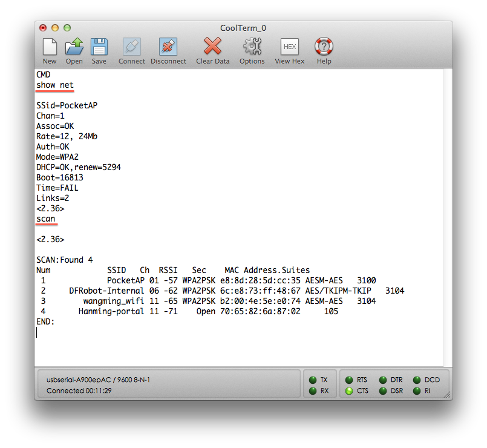Save the session with the floppy icon
This screenshot has height=448, width=487.
(x=99, y=47)
